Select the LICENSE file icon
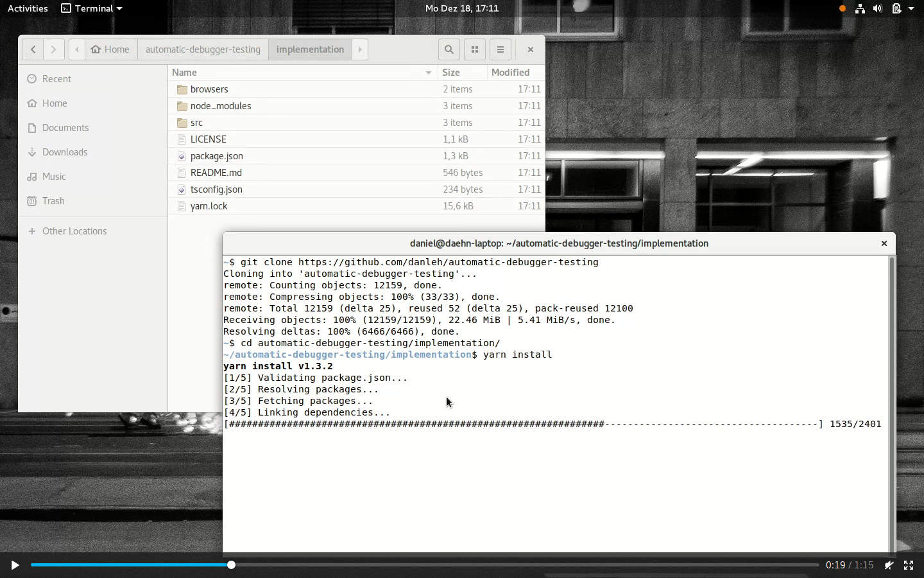Viewport: 924px width, 578px height. tap(182, 139)
